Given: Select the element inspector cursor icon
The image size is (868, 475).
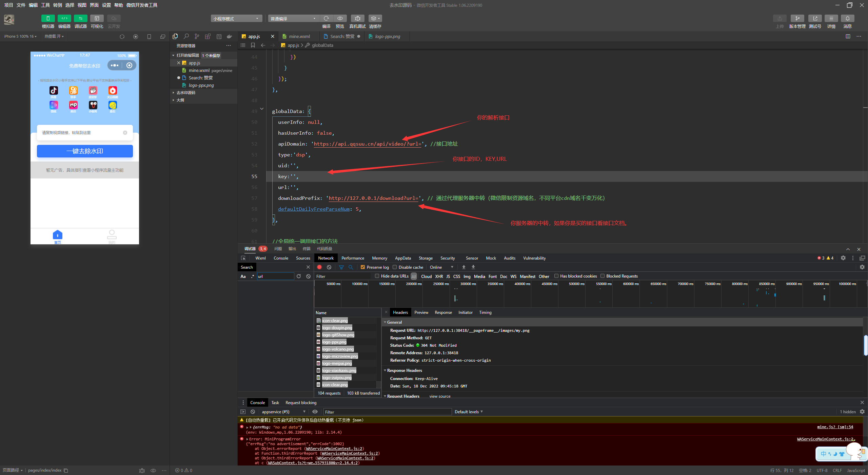Looking at the screenshot, I should click(x=243, y=258).
